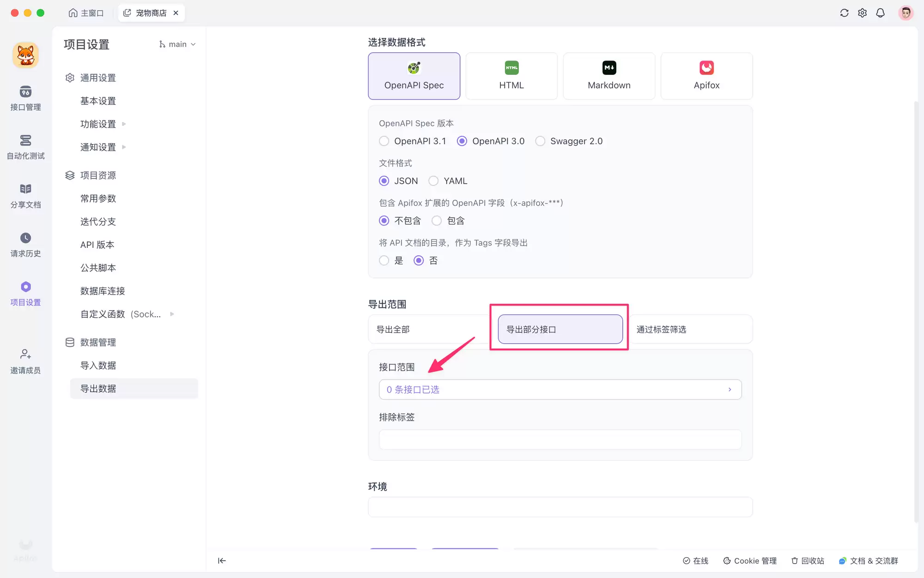Choose JSON file format
Screen dimensions: 924x578
pyautogui.click(x=384, y=181)
